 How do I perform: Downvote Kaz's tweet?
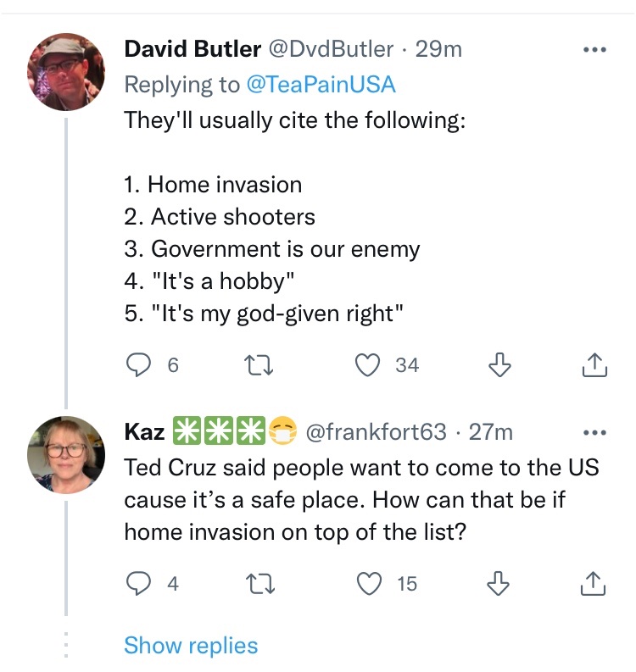click(x=501, y=583)
